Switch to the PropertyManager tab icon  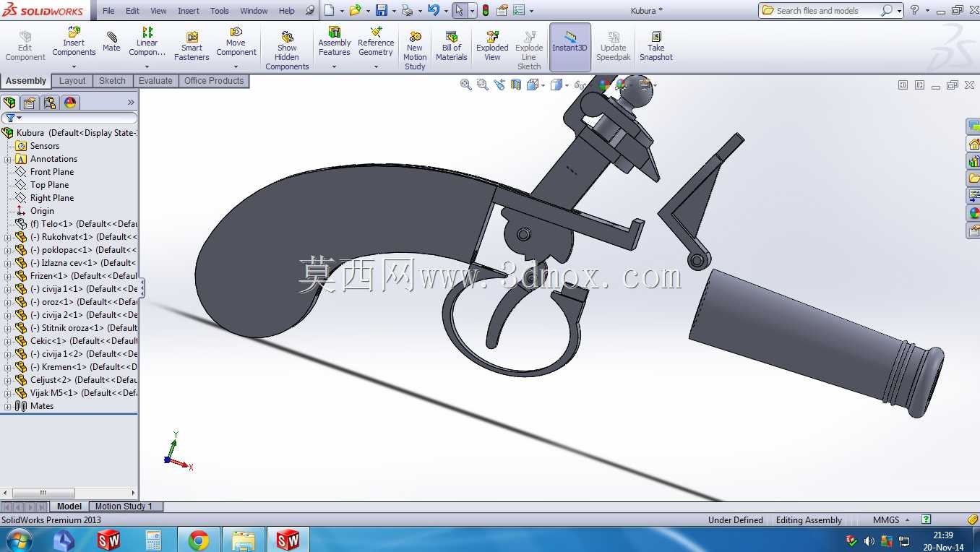click(30, 103)
